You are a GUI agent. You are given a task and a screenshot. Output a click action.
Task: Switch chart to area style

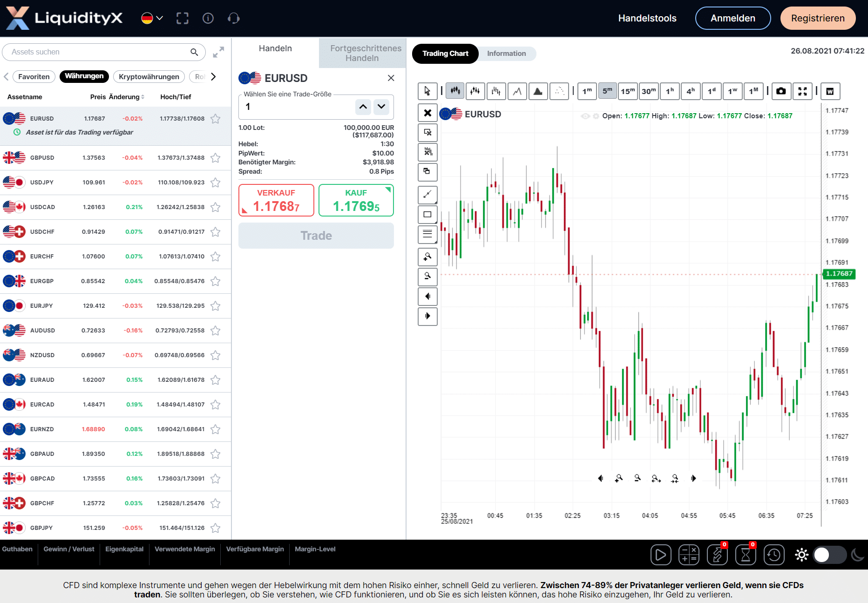coord(538,91)
